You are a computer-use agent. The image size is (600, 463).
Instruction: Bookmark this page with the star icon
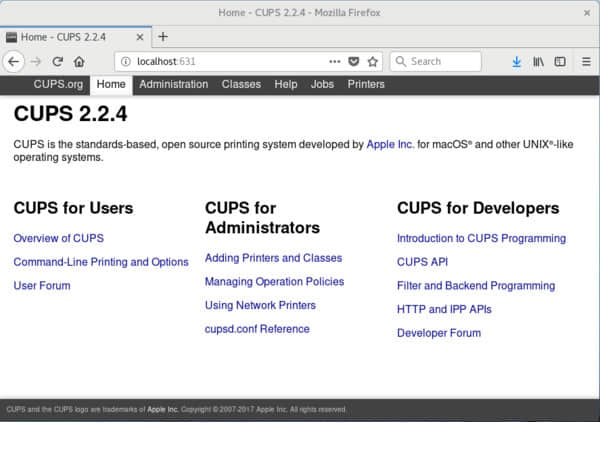click(373, 61)
